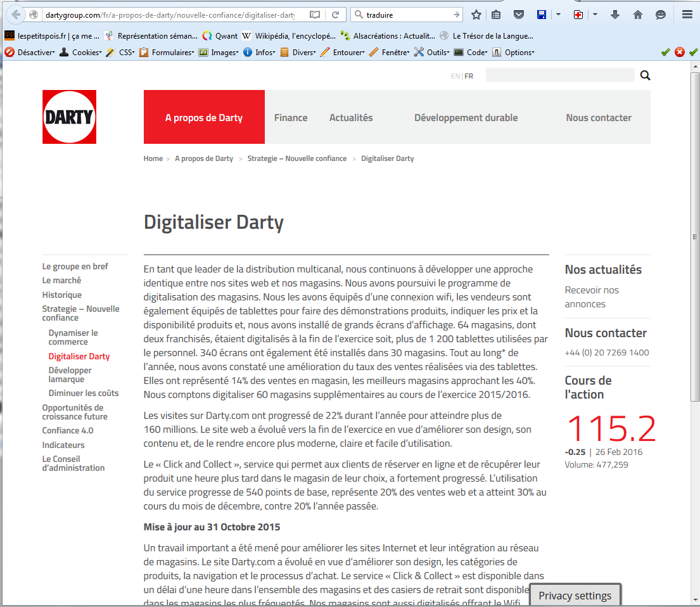Click the red error indicator icon
This screenshot has height=607, width=700.
[x=679, y=53]
